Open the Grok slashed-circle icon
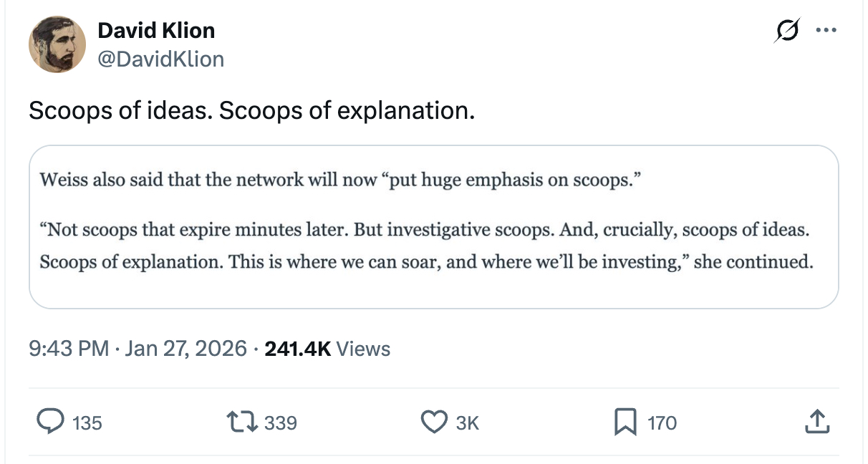Image resolution: width=868 pixels, height=464 pixels. (x=786, y=32)
